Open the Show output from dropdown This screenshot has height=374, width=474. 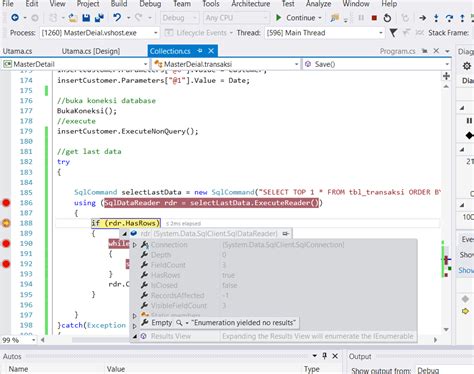[444, 370]
